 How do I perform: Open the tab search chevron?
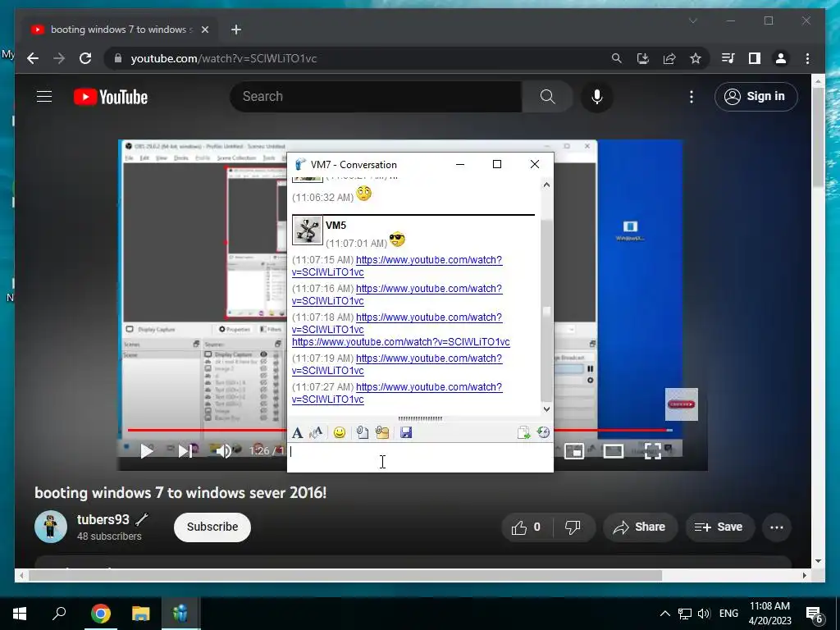pos(692,21)
